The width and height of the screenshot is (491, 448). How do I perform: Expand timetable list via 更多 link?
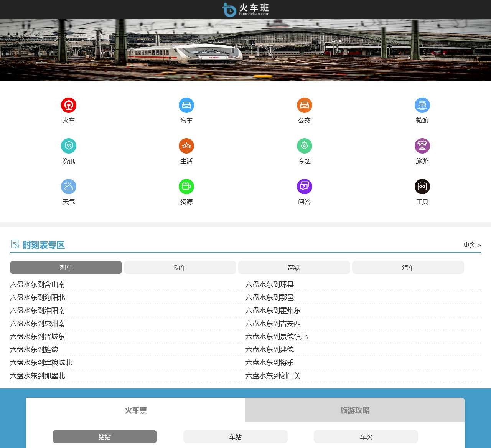tap(472, 245)
